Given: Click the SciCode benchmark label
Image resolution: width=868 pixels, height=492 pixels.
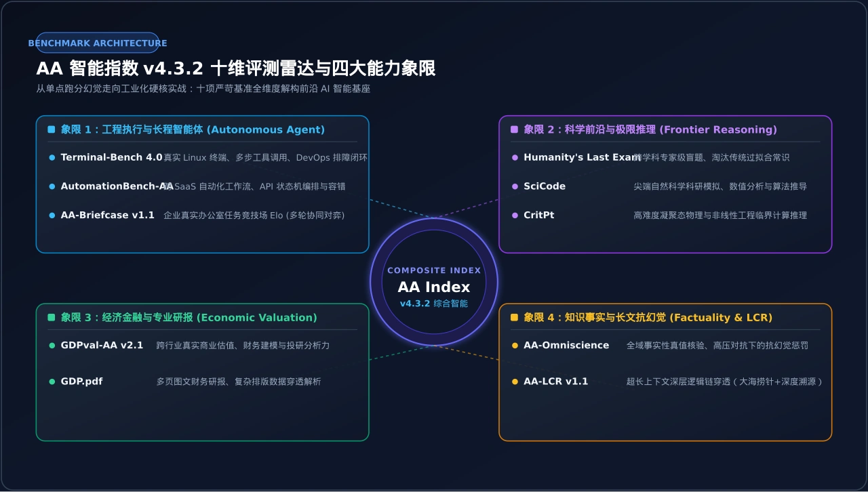Looking at the screenshot, I should coord(545,186).
